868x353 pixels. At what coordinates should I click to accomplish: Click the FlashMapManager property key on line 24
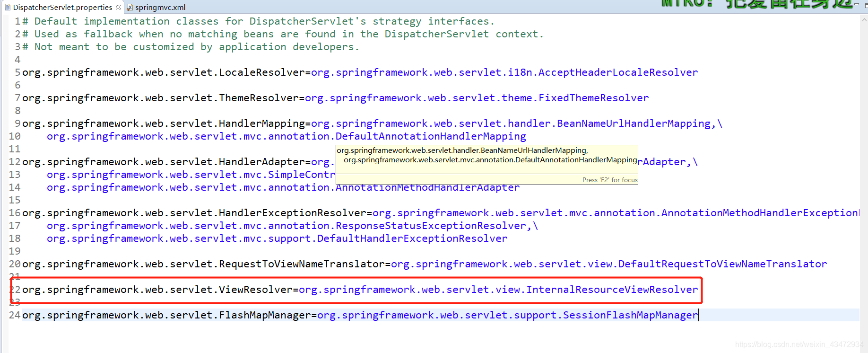tap(166, 315)
